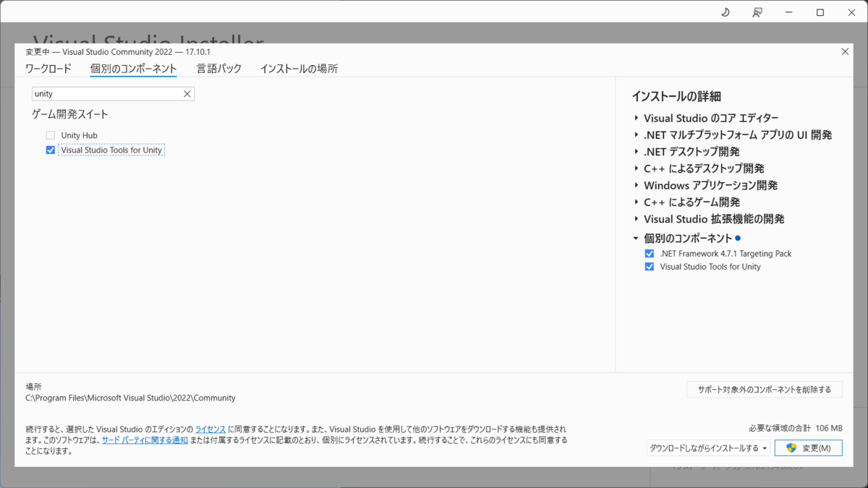Maximize the Visual Studio Installer window
The width and height of the screenshot is (868, 488).
click(820, 12)
